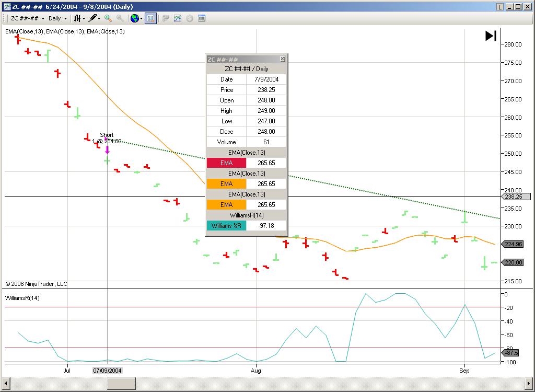Click the greyed chart trader icon
Viewport: 535px width, 392px height.
click(166, 18)
